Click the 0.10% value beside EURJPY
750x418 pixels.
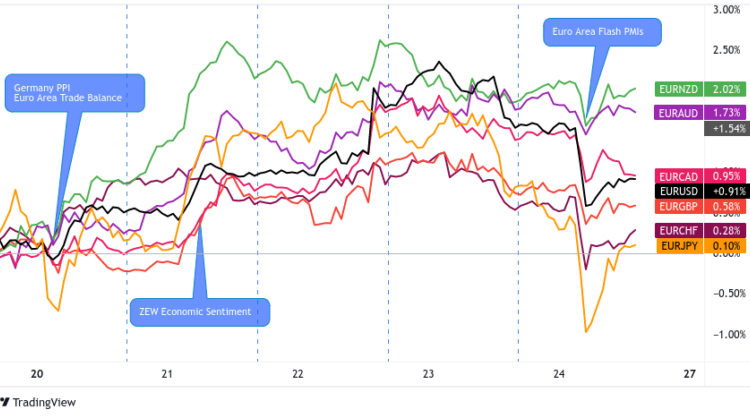point(720,246)
